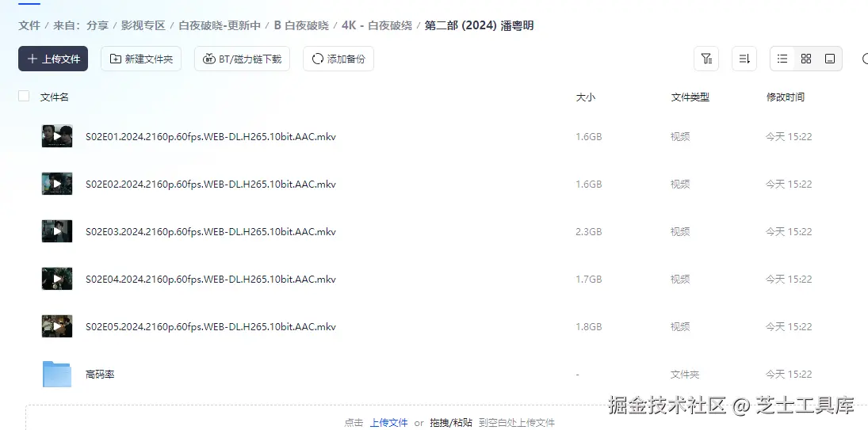868x430 pixels.
Task: Select file name S02E05.2024.2160p.60fps.WEB-DL.H265.10bit.AAC.mkv
Action: click(211, 326)
